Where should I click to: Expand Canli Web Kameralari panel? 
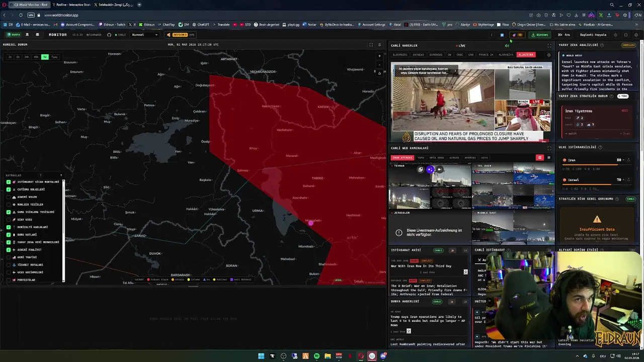click(549, 148)
